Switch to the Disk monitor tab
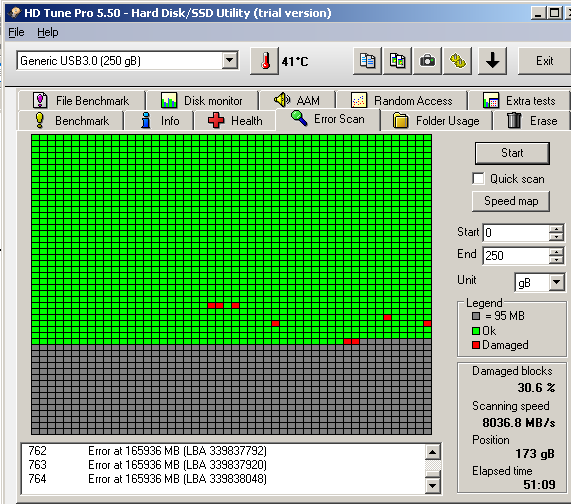This screenshot has height=504, width=572. (x=202, y=100)
